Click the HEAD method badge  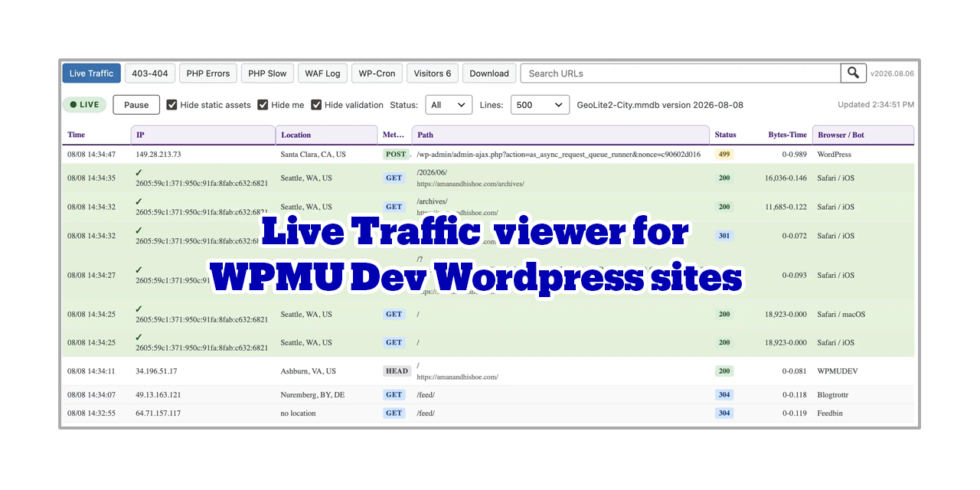pyautogui.click(x=397, y=371)
